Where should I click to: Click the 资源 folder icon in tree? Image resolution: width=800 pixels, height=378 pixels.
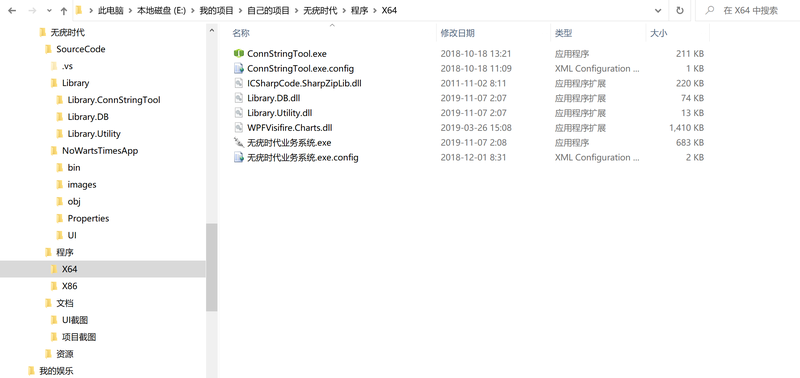[x=48, y=354]
